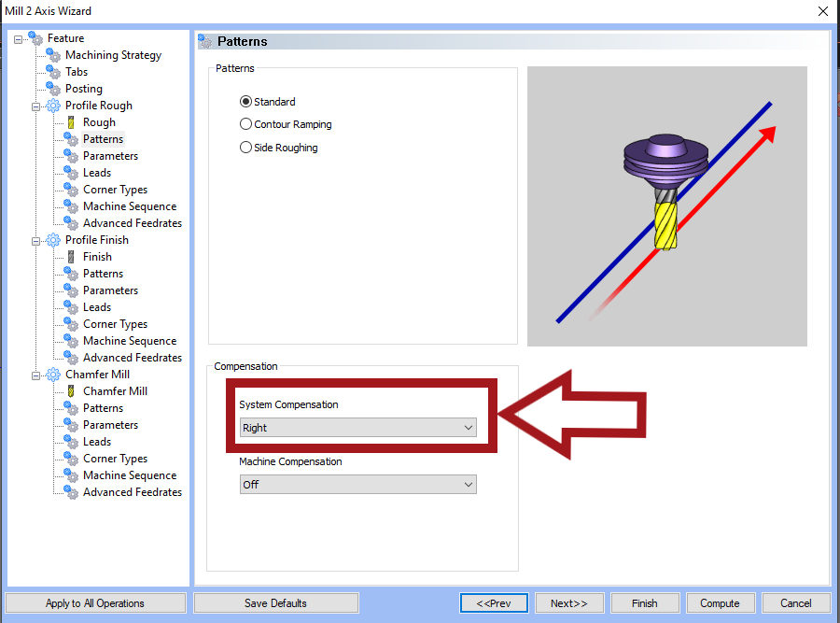The height and width of the screenshot is (623, 840).
Task: Click Apply to All Operations button
Action: [x=95, y=603]
